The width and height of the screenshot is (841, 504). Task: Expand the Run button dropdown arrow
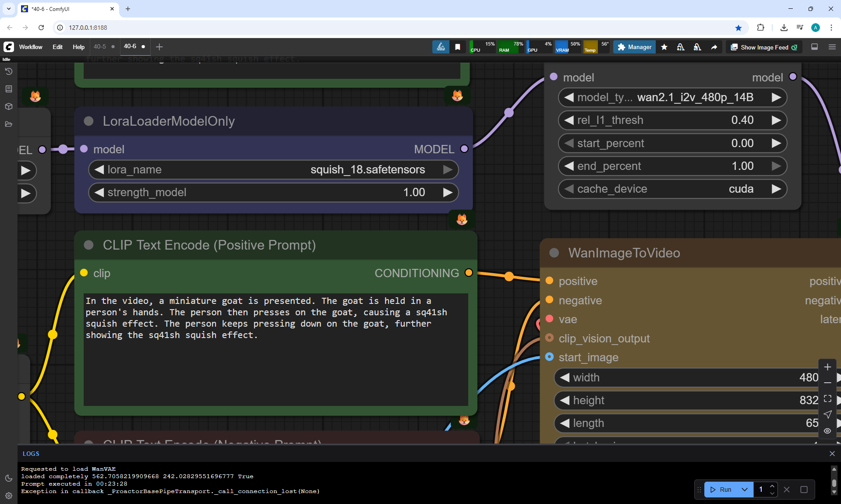pos(745,490)
